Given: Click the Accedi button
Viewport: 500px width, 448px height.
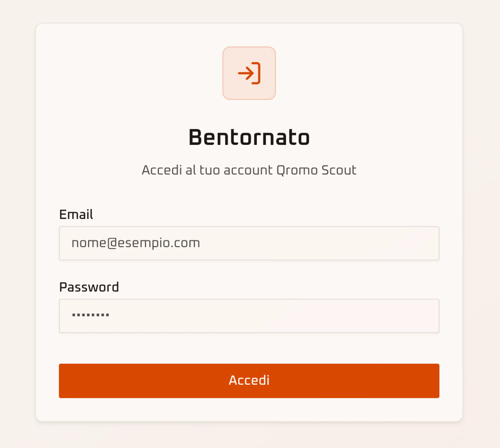Looking at the screenshot, I should tap(249, 381).
